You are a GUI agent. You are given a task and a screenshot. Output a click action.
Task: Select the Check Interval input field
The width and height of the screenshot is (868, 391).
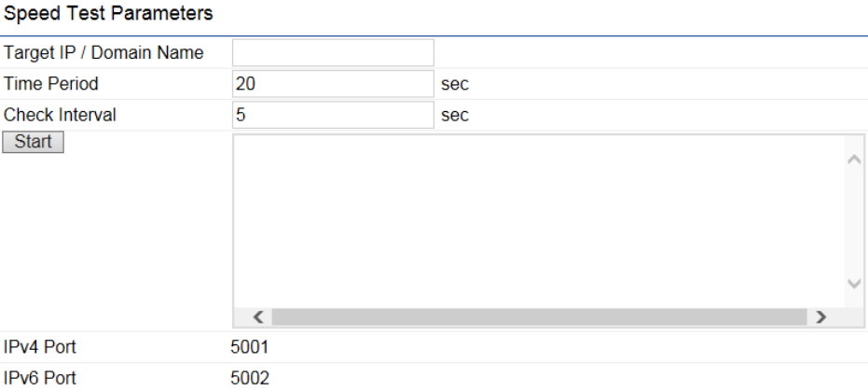[x=333, y=115]
